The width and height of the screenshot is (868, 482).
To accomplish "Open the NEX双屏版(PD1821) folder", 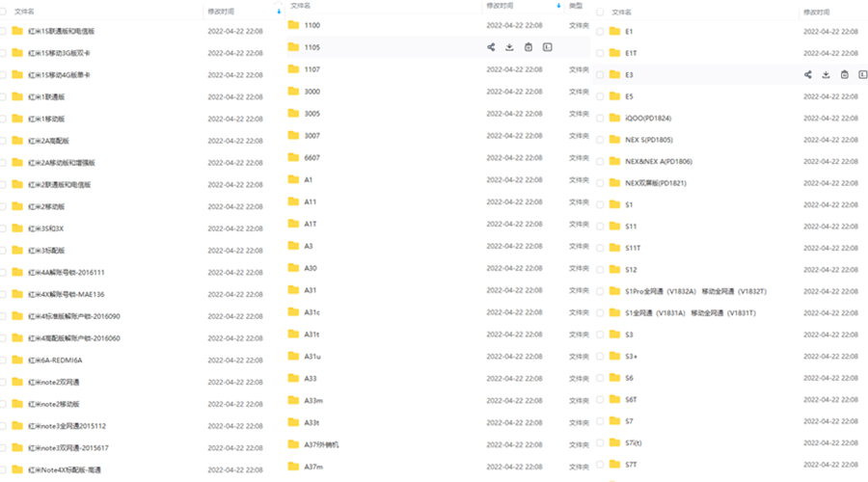I will 656,183.
